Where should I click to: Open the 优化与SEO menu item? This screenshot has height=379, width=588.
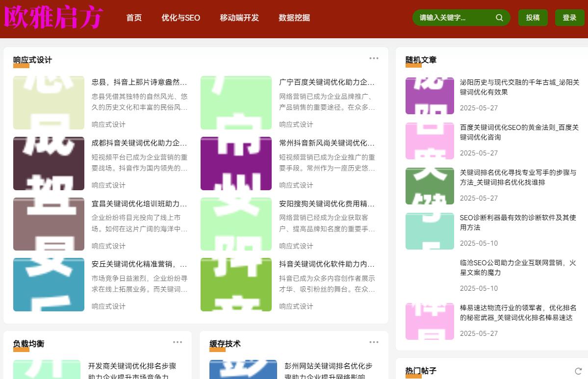pos(181,18)
